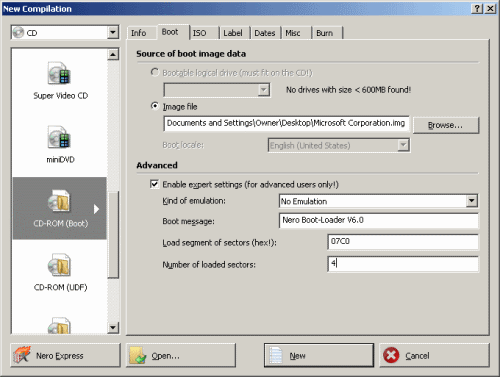Launch Nero Express button
The image size is (500, 377).
[x=65, y=355]
